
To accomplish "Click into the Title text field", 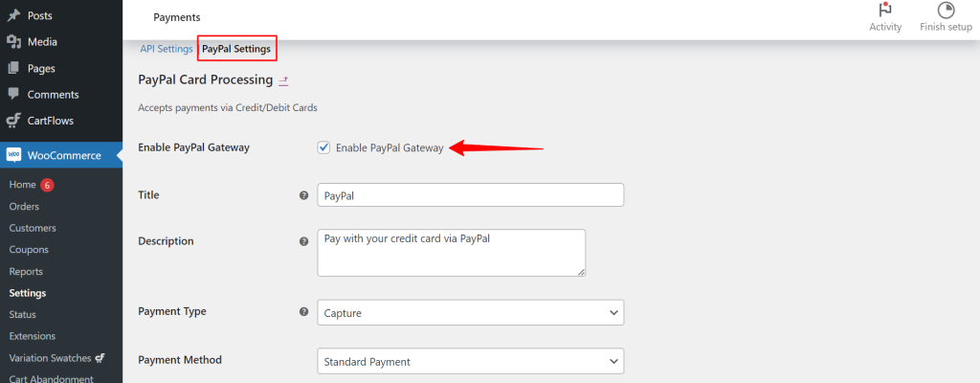I will tap(471, 194).
